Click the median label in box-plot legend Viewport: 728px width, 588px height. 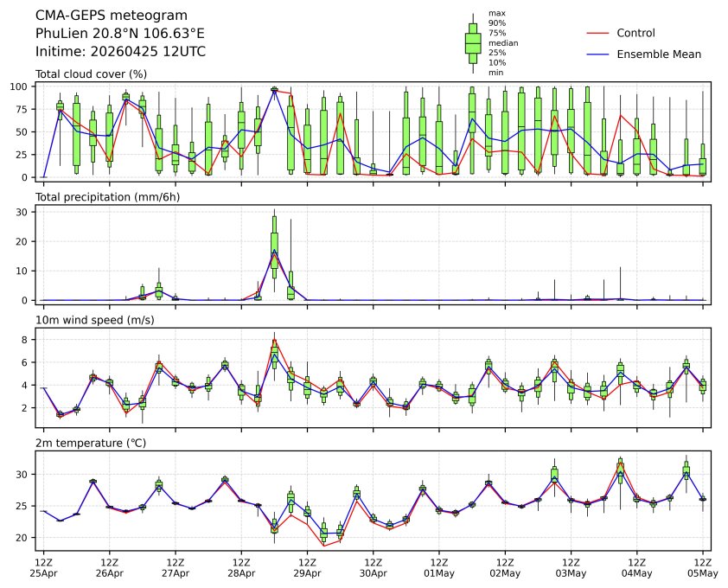click(503, 42)
